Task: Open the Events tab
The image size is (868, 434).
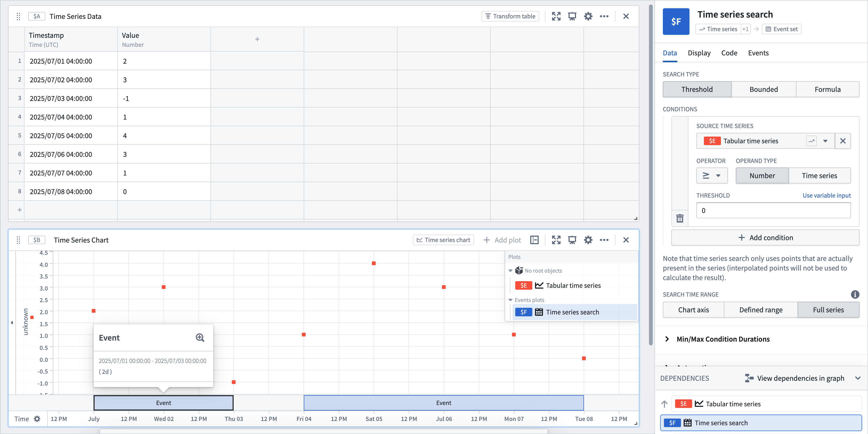Action: [x=758, y=53]
